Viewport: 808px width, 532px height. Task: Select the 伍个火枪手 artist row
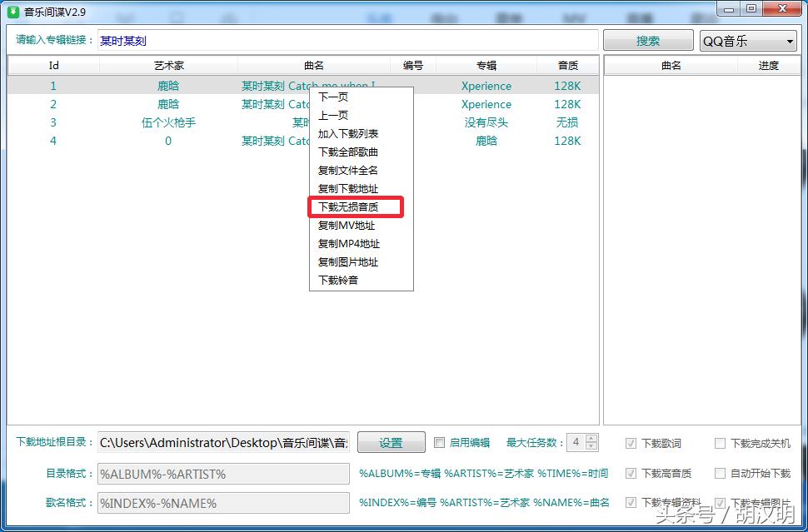[x=167, y=122]
